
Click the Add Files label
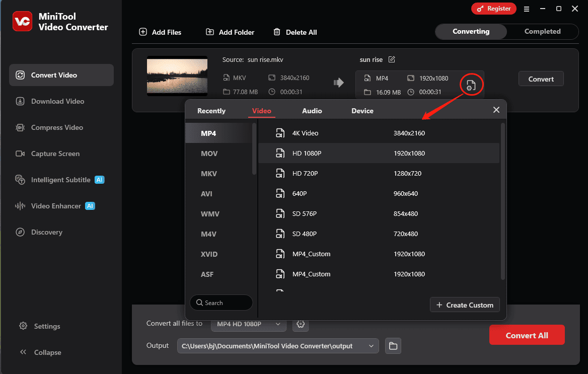167,32
